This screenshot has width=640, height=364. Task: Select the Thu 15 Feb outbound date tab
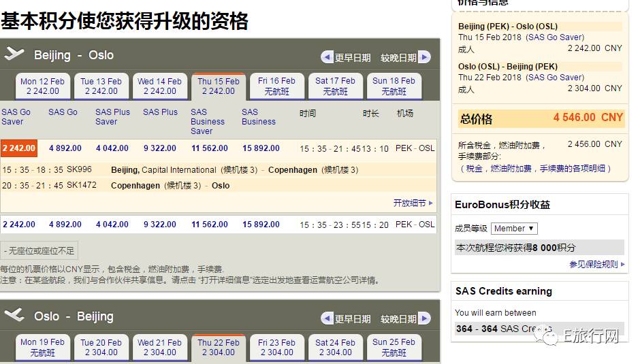tap(219, 86)
